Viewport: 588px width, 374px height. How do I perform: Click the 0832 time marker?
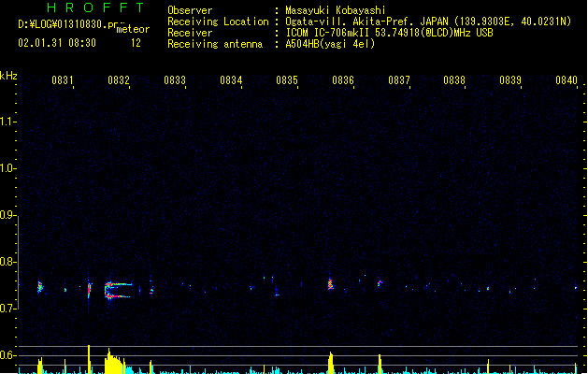[119, 80]
